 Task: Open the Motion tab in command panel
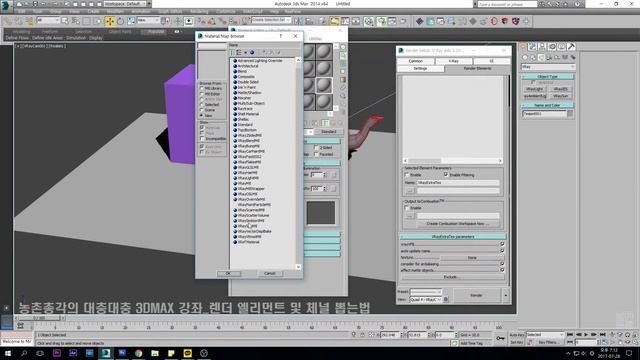click(552, 47)
